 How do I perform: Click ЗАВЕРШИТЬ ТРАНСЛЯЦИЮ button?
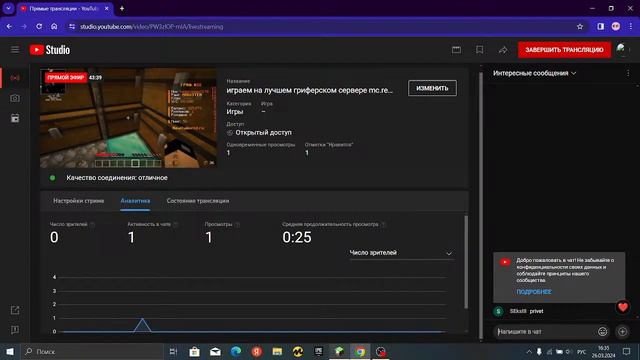pos(564,50)
